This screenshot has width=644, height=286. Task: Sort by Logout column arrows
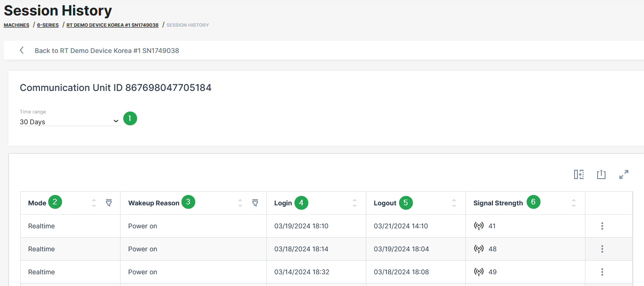(454, 203)
